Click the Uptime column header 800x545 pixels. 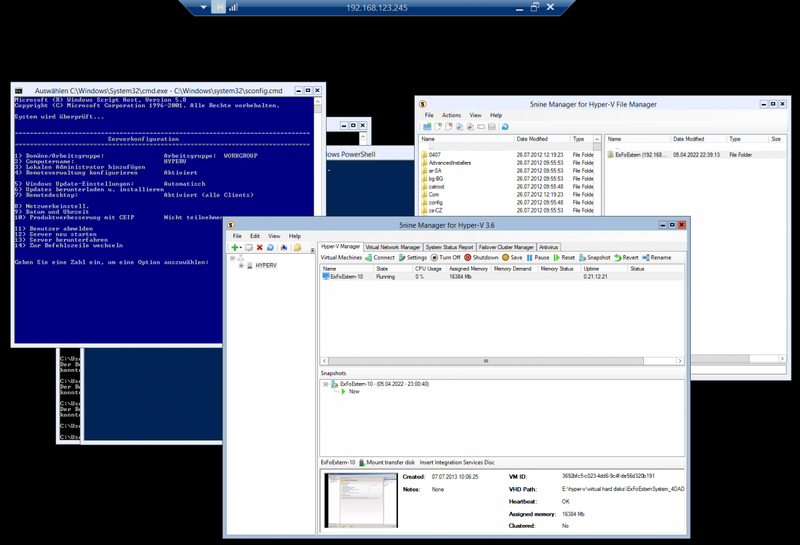(x=604, y=268)
